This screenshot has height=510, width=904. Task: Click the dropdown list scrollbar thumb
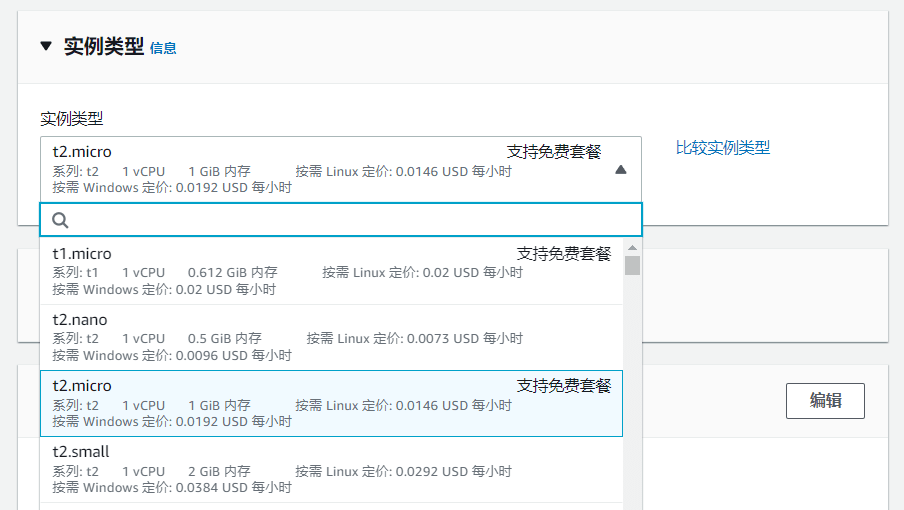point(632,265)
